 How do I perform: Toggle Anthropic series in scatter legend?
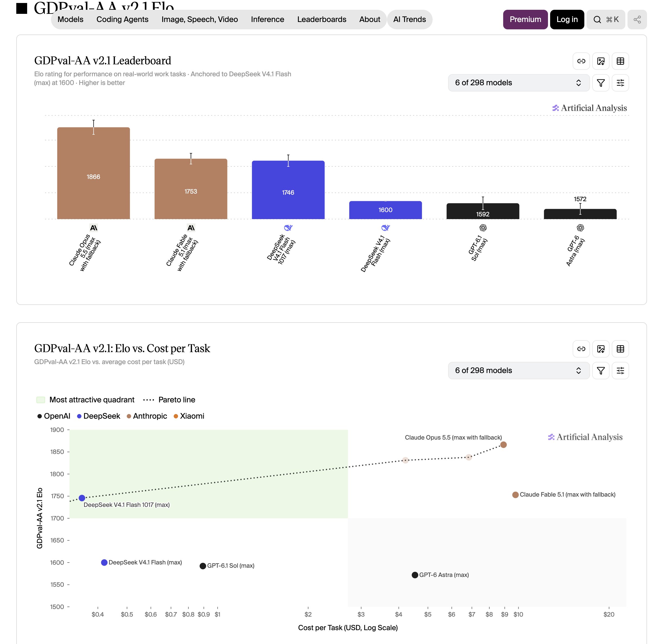point(147,416)
